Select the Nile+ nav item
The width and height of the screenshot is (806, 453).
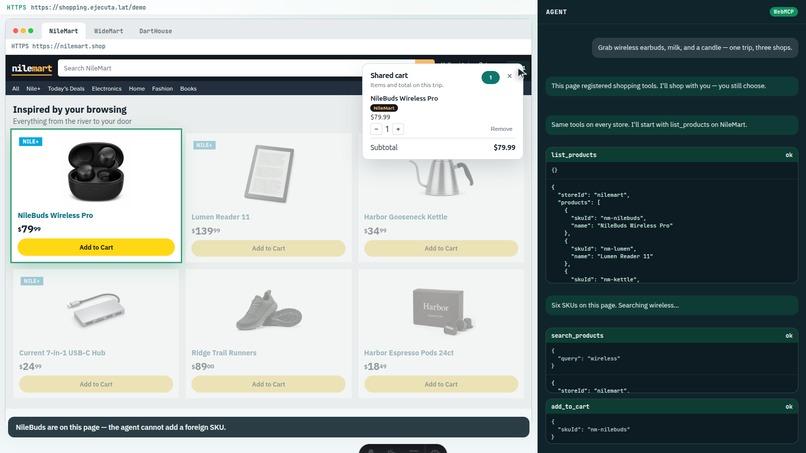coord(33,88)
